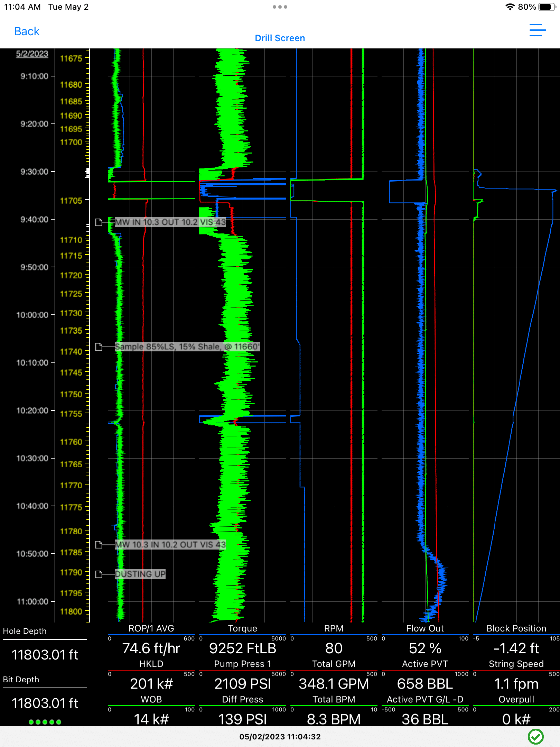
Task: Tap the flag icon by 'MW 10.3 IN 10.2 OUT VIS 43'
Action: coord(99,545)
